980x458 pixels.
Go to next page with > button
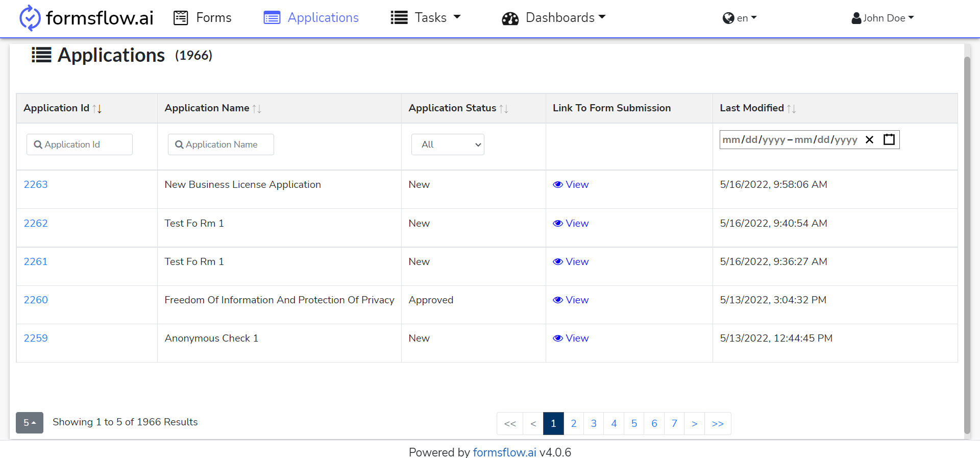coord(695,424)
